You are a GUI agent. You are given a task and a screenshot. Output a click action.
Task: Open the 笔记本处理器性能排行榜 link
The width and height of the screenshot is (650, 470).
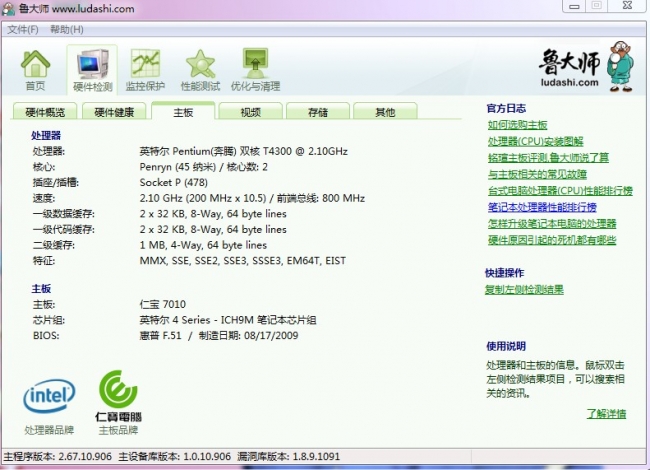[547, 207]
